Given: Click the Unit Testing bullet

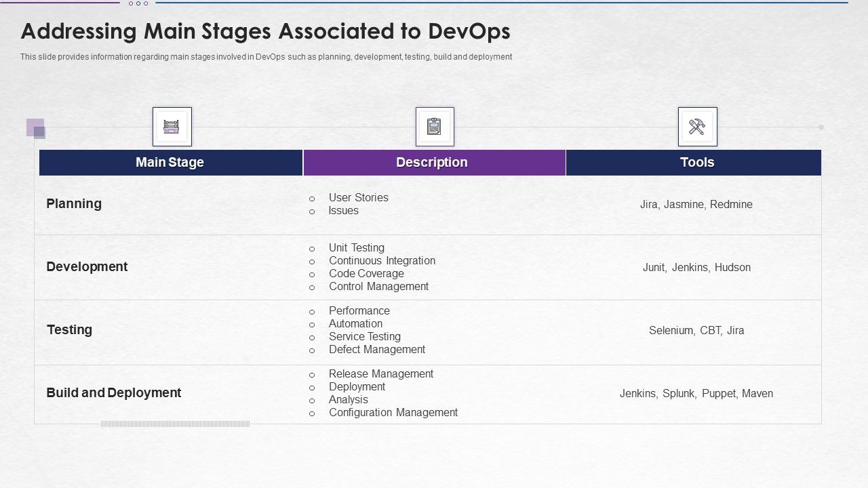Looking at the screenshot, I should tap(357, 248).
